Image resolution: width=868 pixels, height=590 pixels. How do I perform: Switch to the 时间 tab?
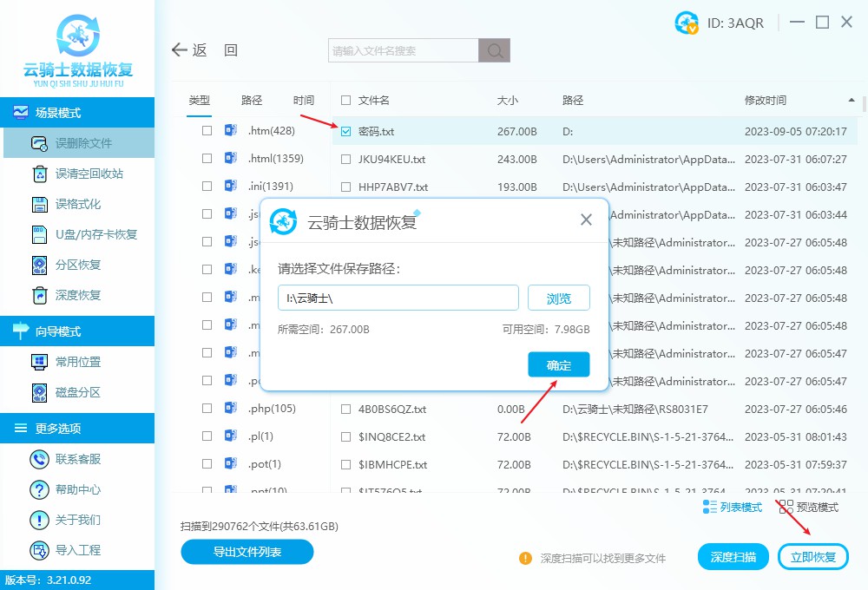click(x=303, y=100)
